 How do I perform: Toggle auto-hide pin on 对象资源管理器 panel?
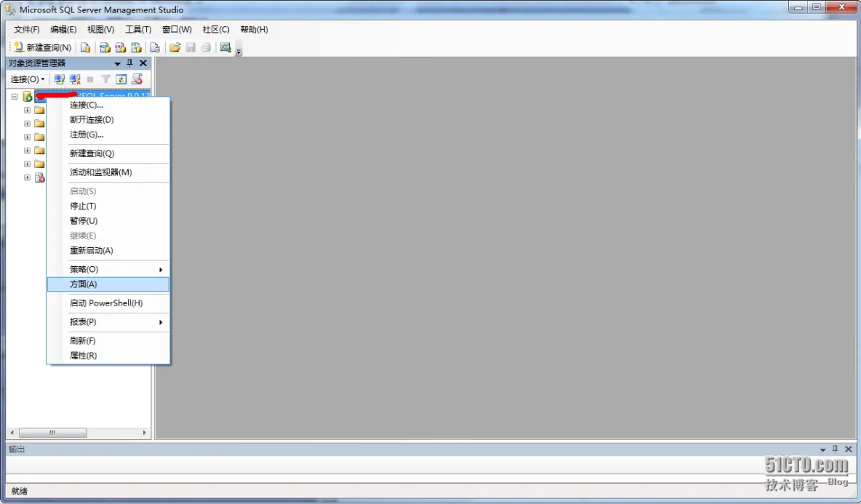130,63
